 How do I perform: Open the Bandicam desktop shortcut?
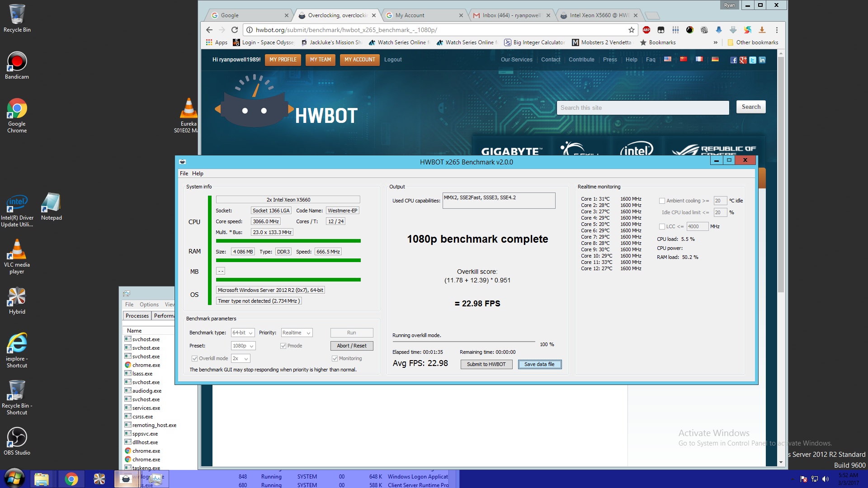pyautogui.click(x=17, y=66)
